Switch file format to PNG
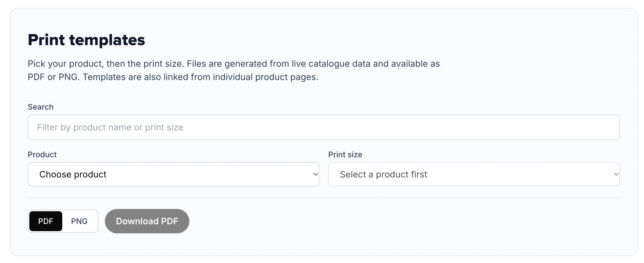Image resolution: width=644 pixels, height=263 pixels. tap(79, 221)
